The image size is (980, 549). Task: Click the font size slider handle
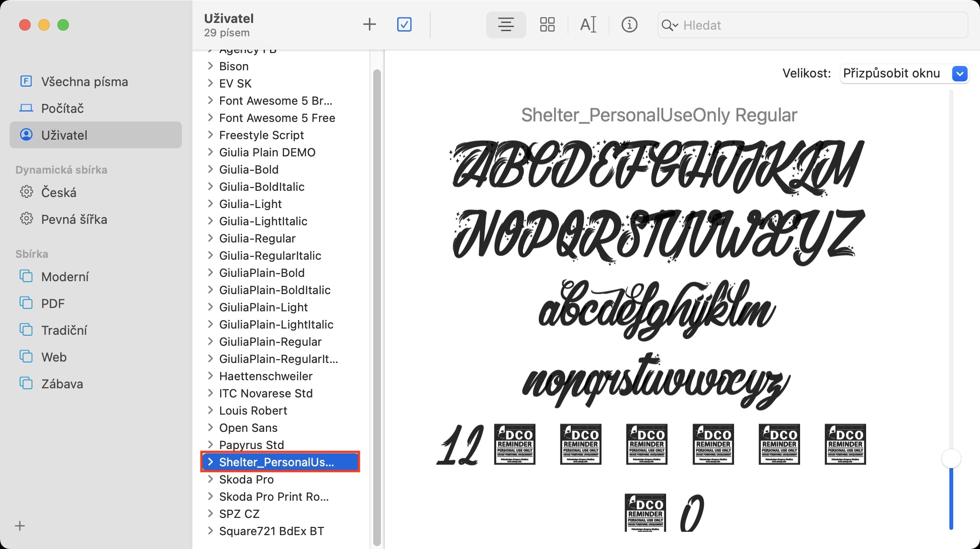[951, 459]
